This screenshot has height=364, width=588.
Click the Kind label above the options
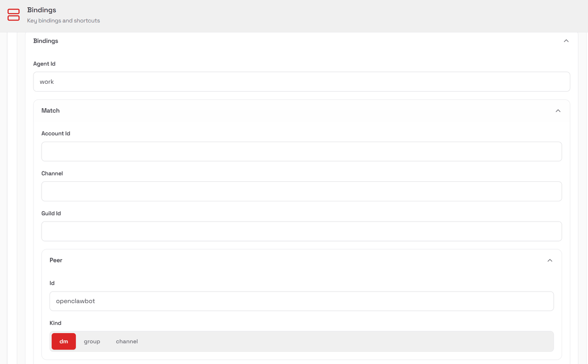click(55, 323)
